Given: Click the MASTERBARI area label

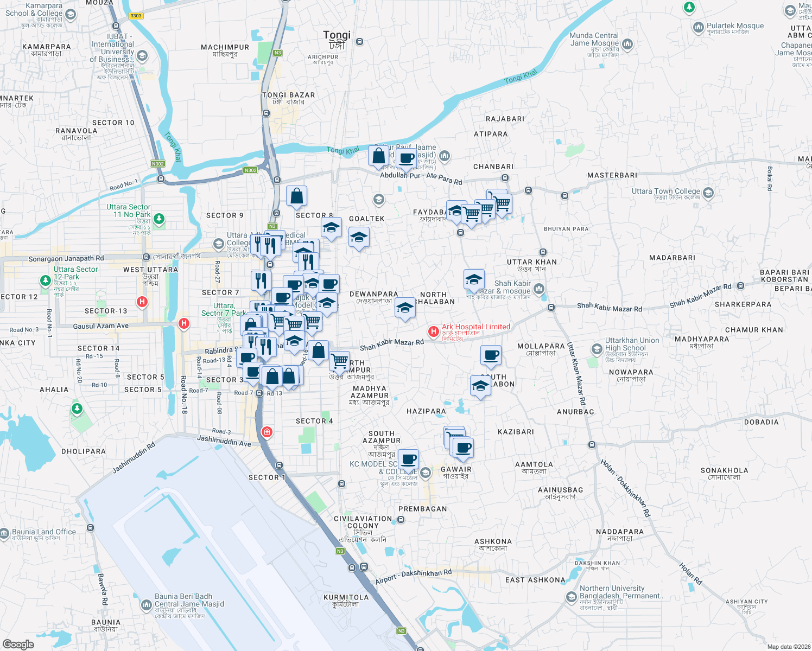Looking at the screenshot, I should pos(612,175).
